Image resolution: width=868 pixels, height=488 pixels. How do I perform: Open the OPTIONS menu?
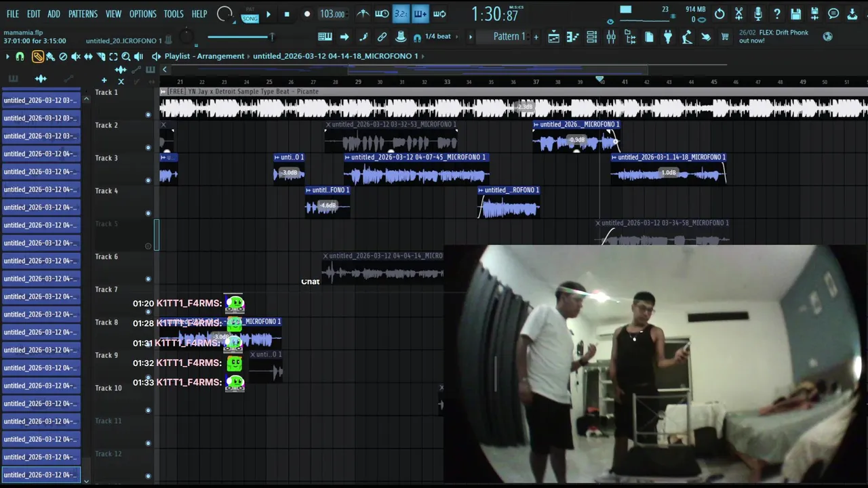point(142,14)
